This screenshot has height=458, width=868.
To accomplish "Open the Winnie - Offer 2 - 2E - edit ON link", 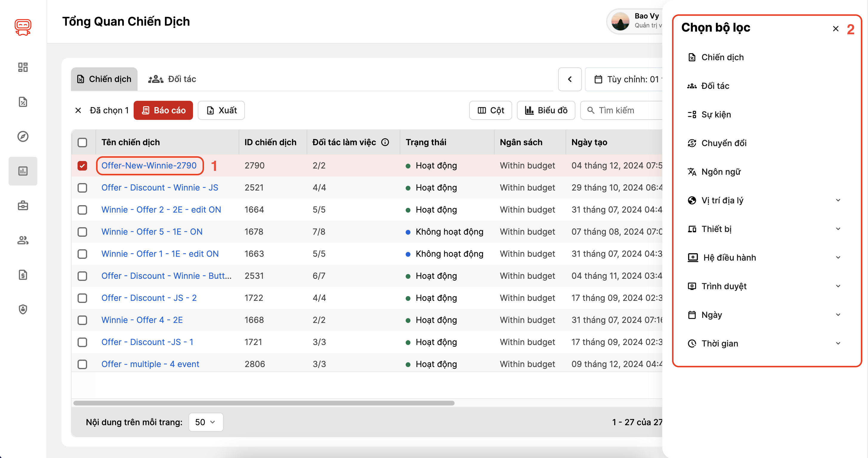I will tap(161, 210).
